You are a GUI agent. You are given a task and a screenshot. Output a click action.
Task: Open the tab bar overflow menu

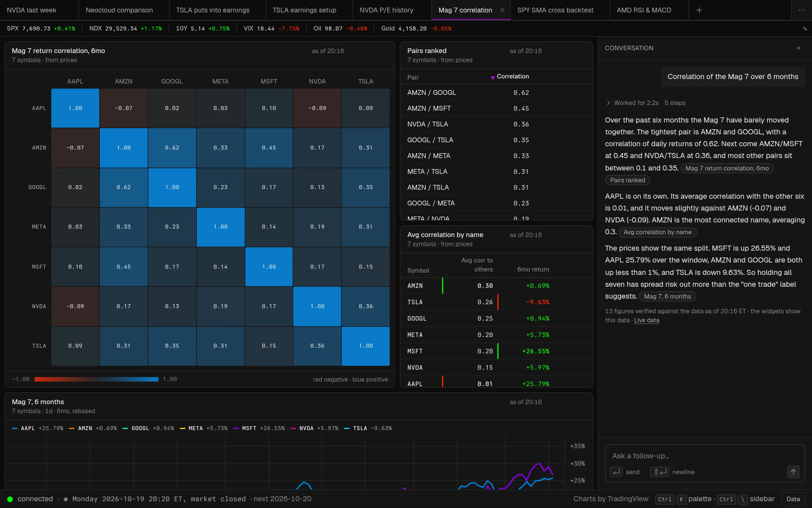[802, 10]
